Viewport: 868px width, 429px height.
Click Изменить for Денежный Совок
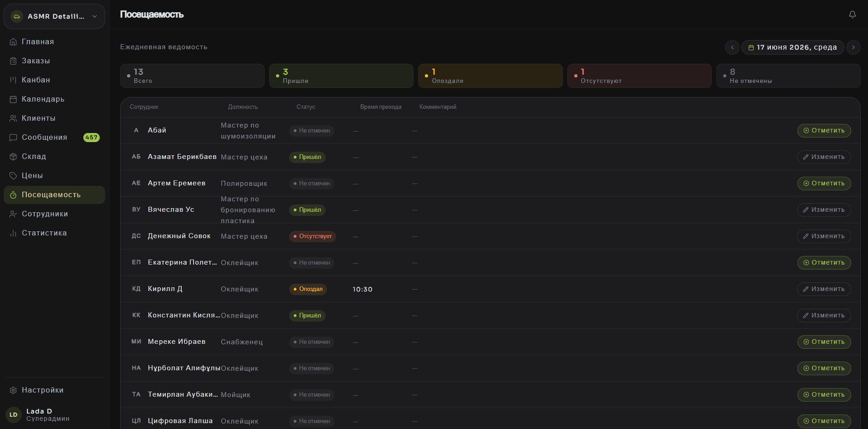[824, 236]
